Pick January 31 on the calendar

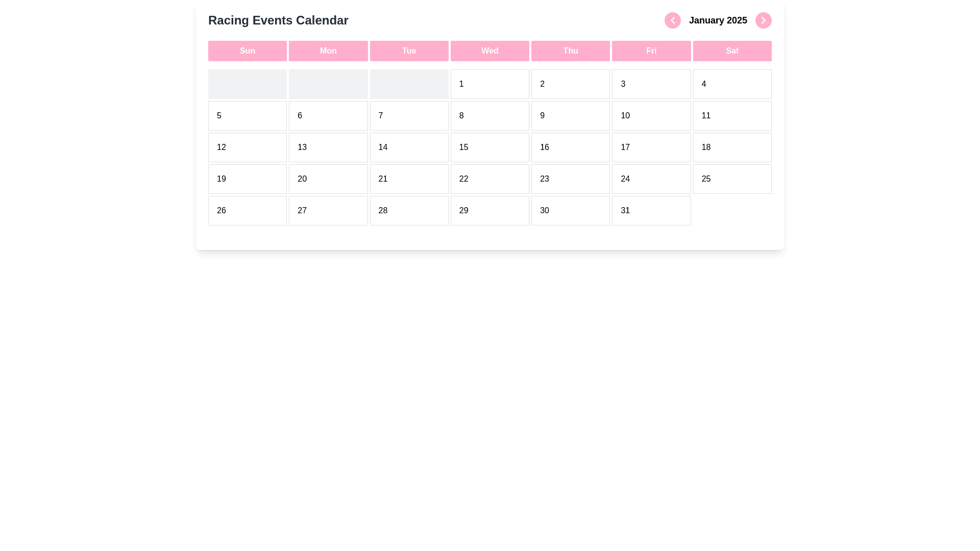click(x=651, y=211)
